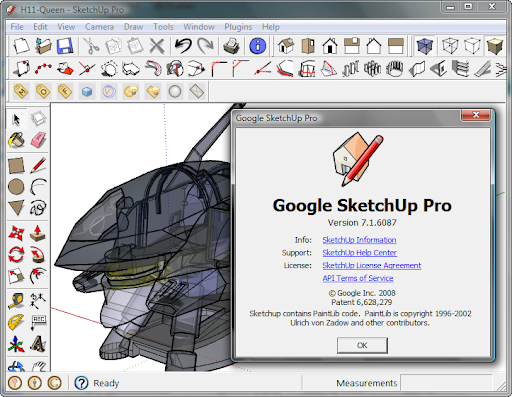Screen dimensions: 512x397
Task: Open the View menu
Action: click(x=66, y=27)
